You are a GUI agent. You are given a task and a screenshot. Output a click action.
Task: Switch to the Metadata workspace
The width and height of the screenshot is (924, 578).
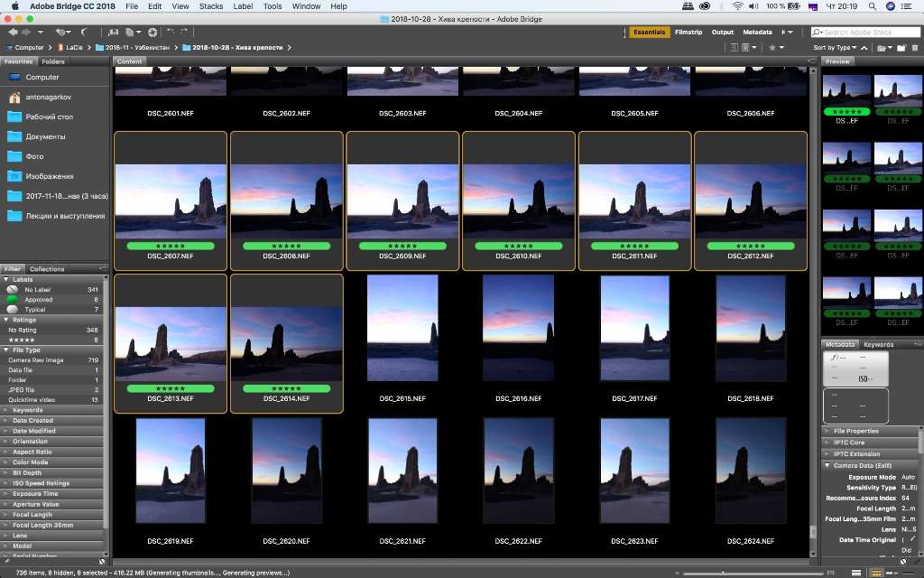pos(757,32)
